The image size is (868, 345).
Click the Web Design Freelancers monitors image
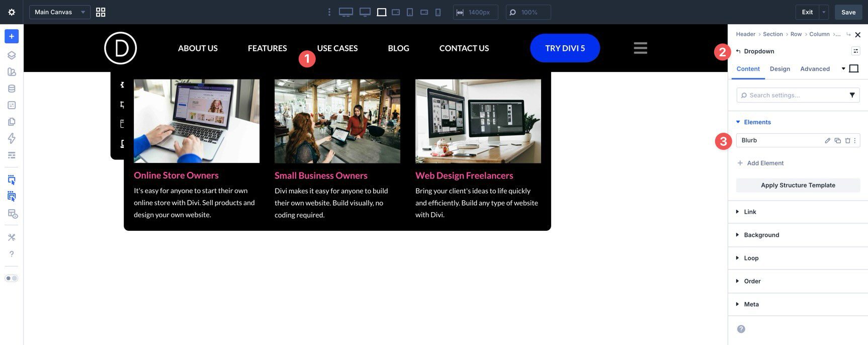(478, 121)
